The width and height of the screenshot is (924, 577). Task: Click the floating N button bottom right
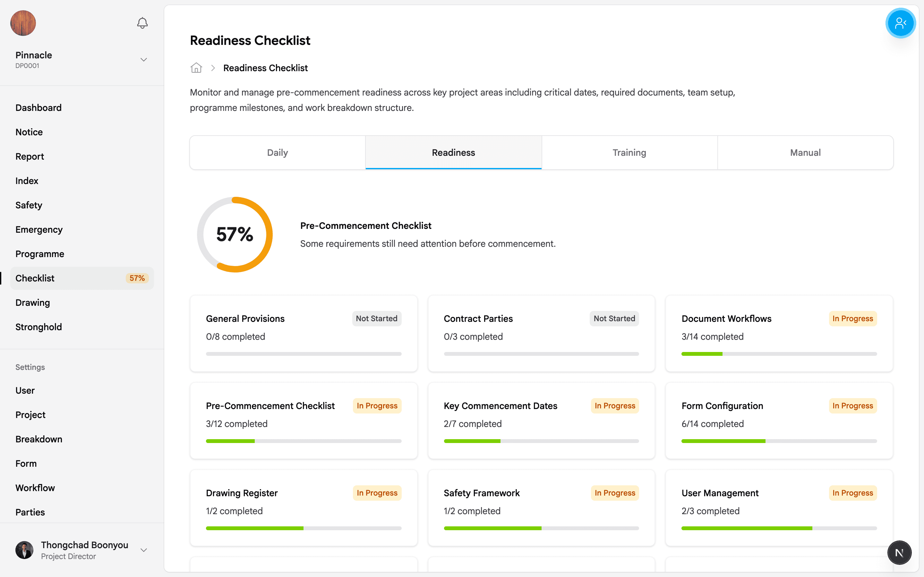(x=899, y=552)
